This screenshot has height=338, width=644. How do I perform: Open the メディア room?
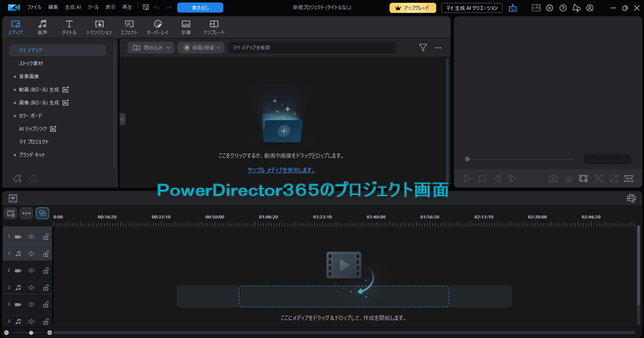point(16,27)
